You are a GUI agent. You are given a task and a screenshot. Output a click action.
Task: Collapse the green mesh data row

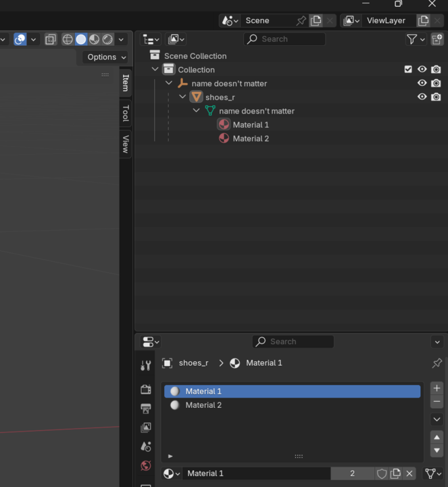point(197,110)
